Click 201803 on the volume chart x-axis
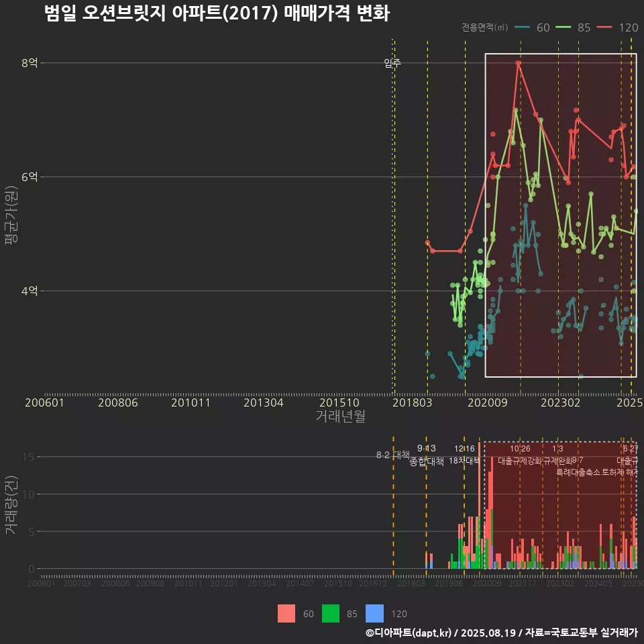Screen dimensions: 644x644 pos(411,583)
